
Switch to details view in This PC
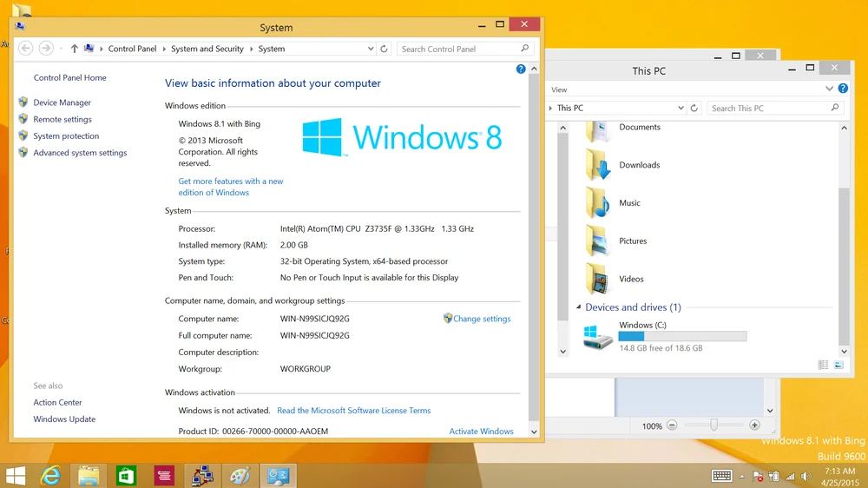pyautogui.click(x=823, y=366)
